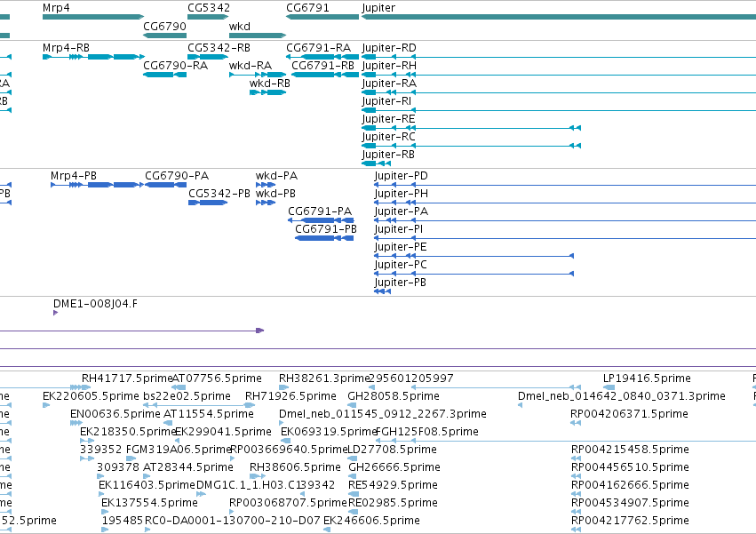The width and height of the screenshot is (756, 534).
Task: Click EST RP004215458.5prime
Action: coord(630,450)
